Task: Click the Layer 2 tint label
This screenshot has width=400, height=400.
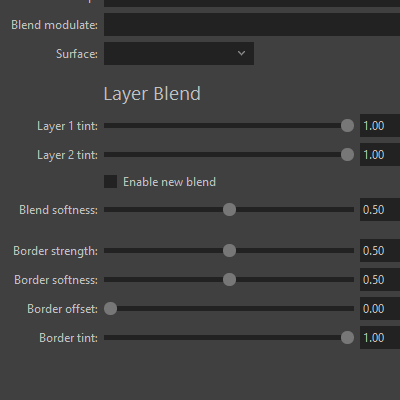Action: click(67, 155)
